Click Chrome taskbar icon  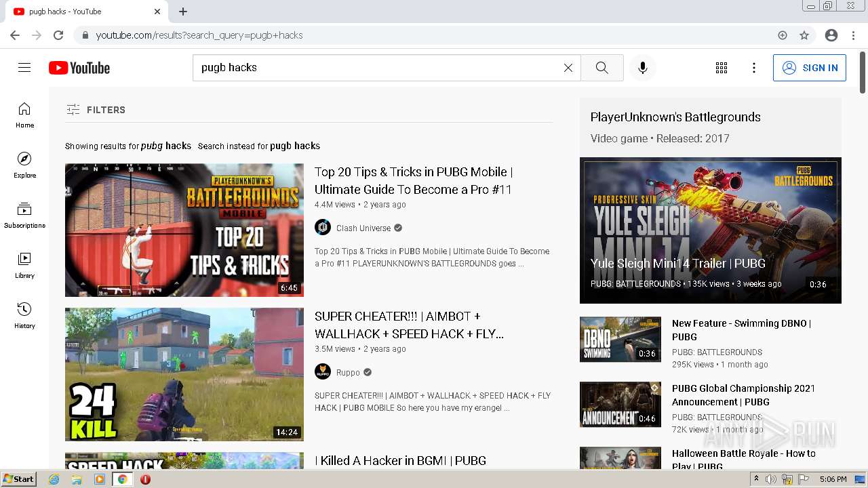tap(123, 479)
